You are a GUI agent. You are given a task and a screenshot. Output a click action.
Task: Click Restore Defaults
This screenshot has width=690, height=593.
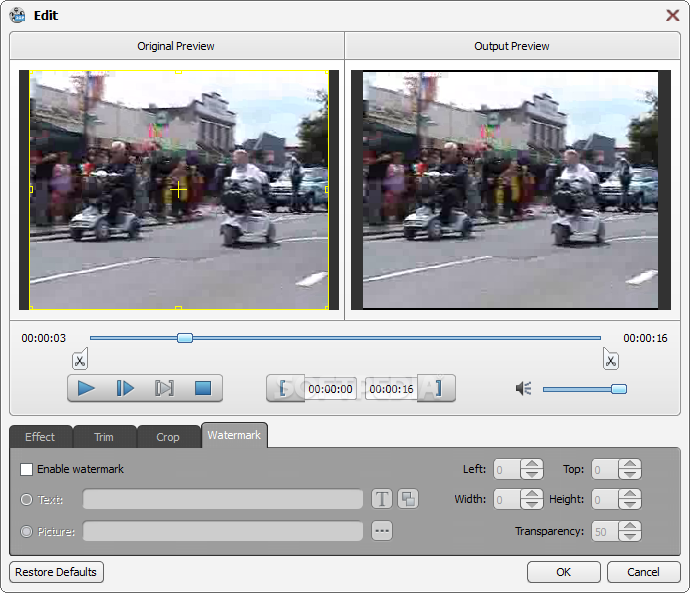coord(56,572)
